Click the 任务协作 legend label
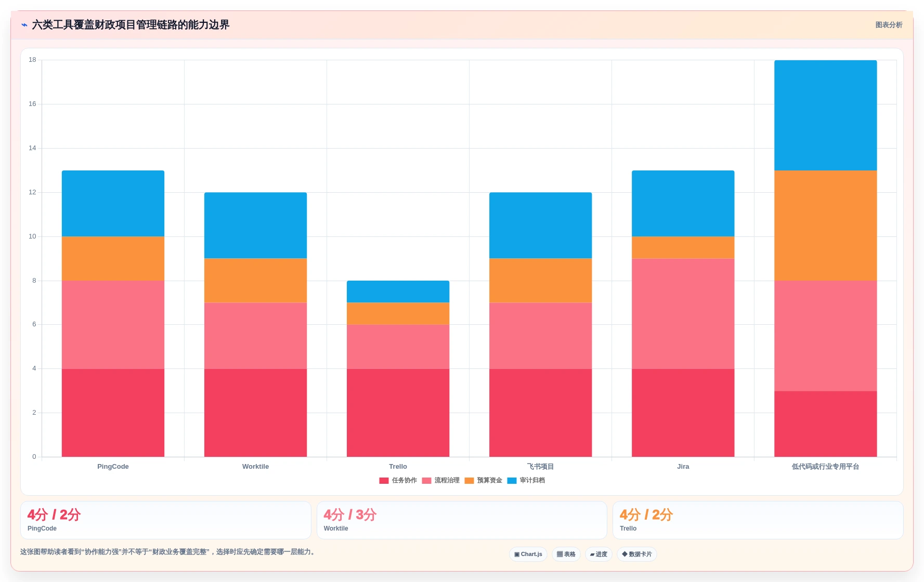The image size is (924, 582). pyautogui.click(x=405, y=481)
